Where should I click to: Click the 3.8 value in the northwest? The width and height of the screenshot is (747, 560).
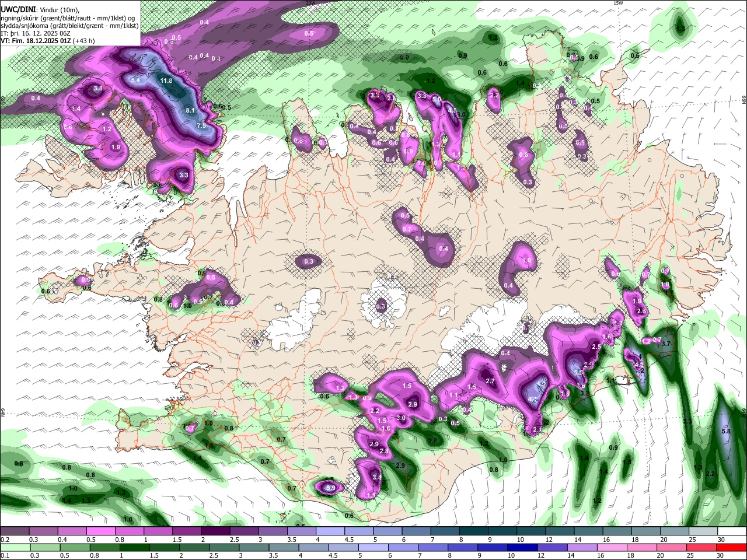[98, 89]
